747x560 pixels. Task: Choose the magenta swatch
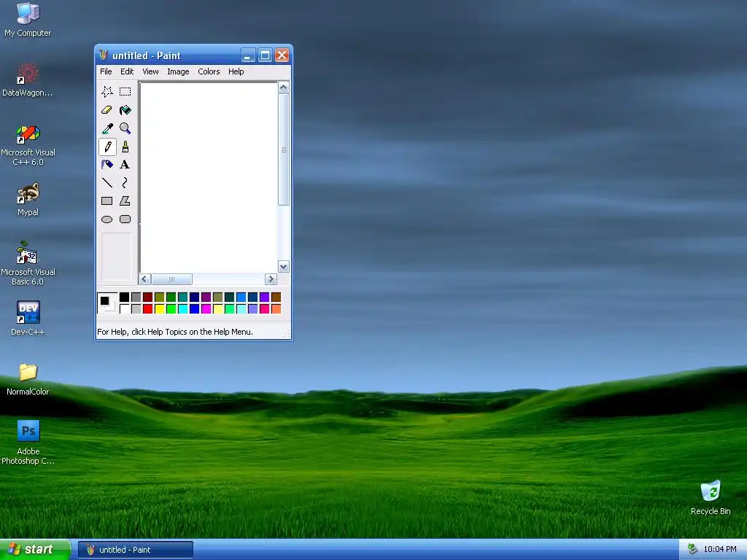click(x=206, y=309)
